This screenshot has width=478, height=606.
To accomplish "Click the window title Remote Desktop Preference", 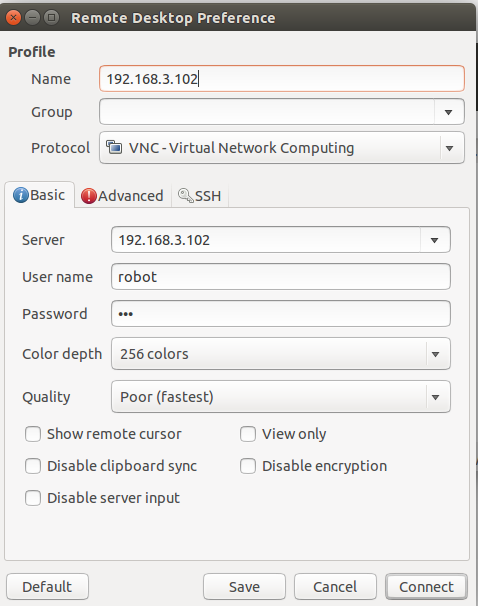I will 174,18.
